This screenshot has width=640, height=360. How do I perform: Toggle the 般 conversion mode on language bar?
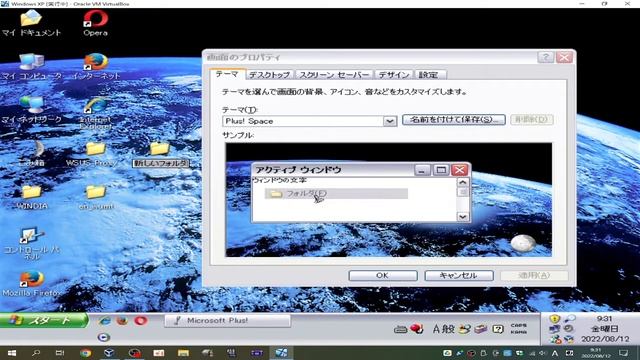coord(449,329)
